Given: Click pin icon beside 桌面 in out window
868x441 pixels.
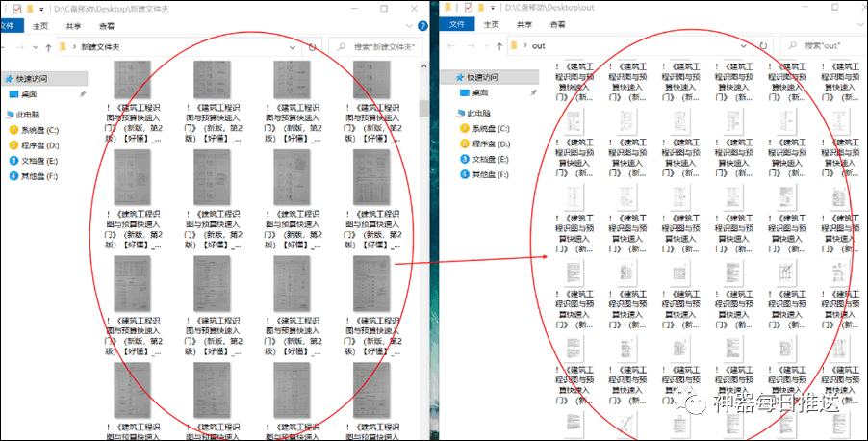Looking at the screenshot, I should 534,93.
